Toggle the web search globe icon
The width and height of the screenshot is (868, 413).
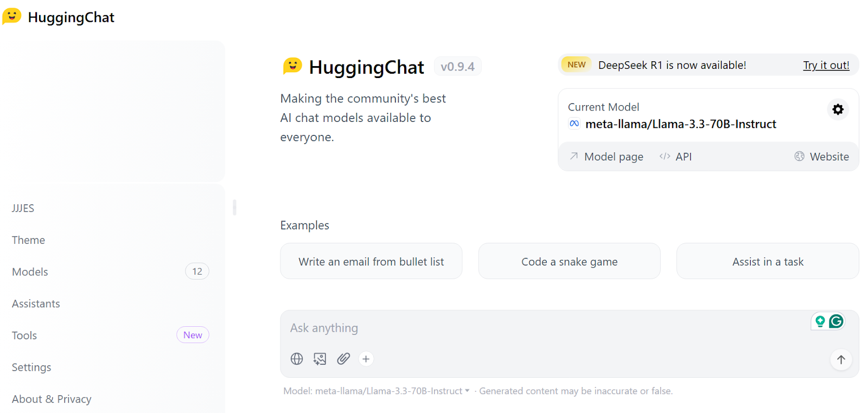pos(297,358)
